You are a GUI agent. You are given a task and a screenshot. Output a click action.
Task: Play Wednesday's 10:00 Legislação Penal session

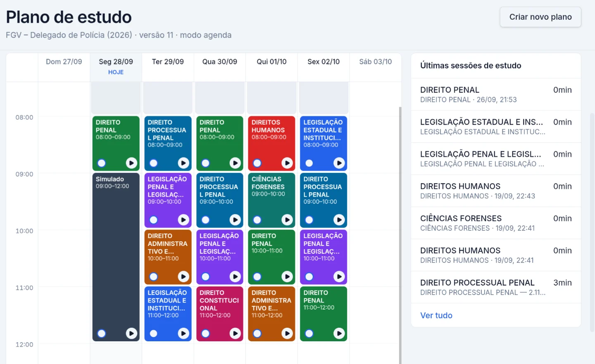coord(235,277)
